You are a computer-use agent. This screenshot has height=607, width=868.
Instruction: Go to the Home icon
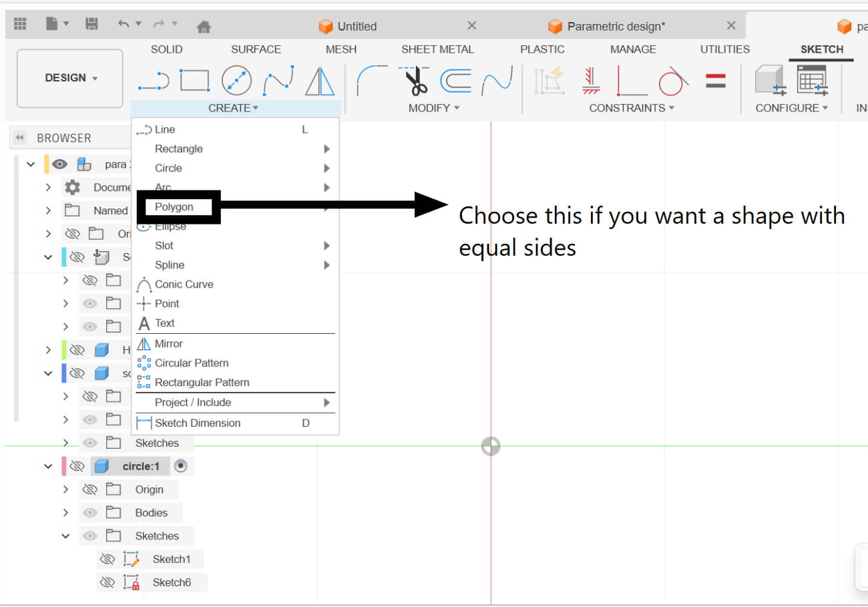204,26
